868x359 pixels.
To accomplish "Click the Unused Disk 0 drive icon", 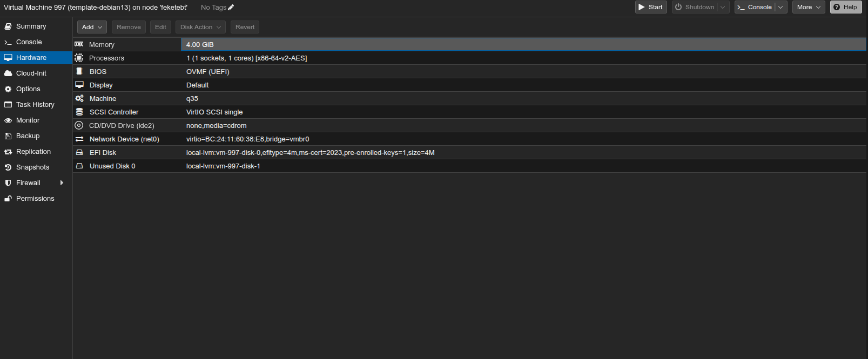I will pyautogui.click(x=79, y=166).
